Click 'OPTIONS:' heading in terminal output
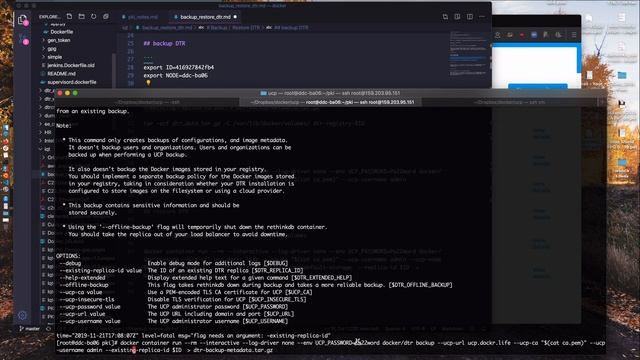The height and width of the screenshot is (360, 640). point(69,256)
